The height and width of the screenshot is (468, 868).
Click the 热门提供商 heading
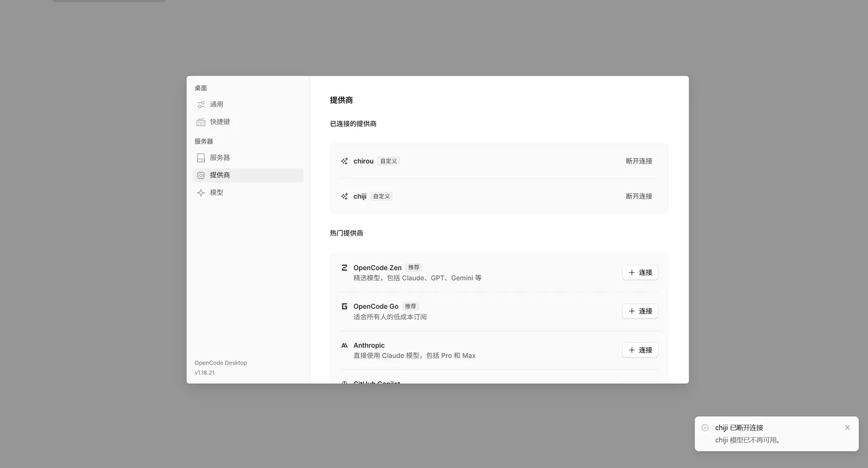(x=347, y=233)
